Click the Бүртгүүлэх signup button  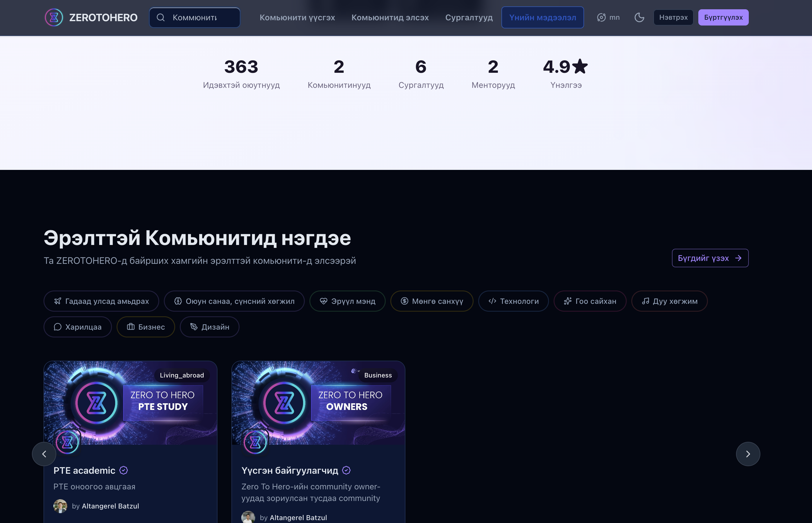(723, 17)
